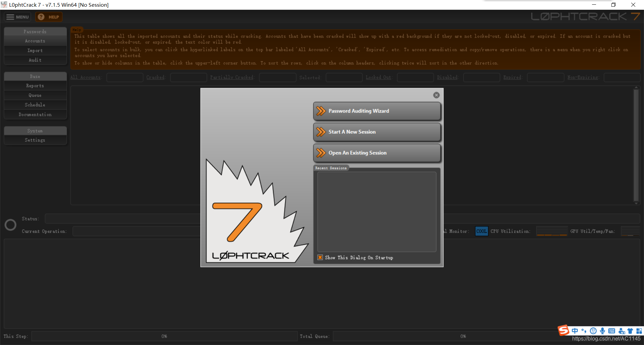Click the CPU Utilization graph
Viewport: 644px width, 345px height.
tap(551, 231)
